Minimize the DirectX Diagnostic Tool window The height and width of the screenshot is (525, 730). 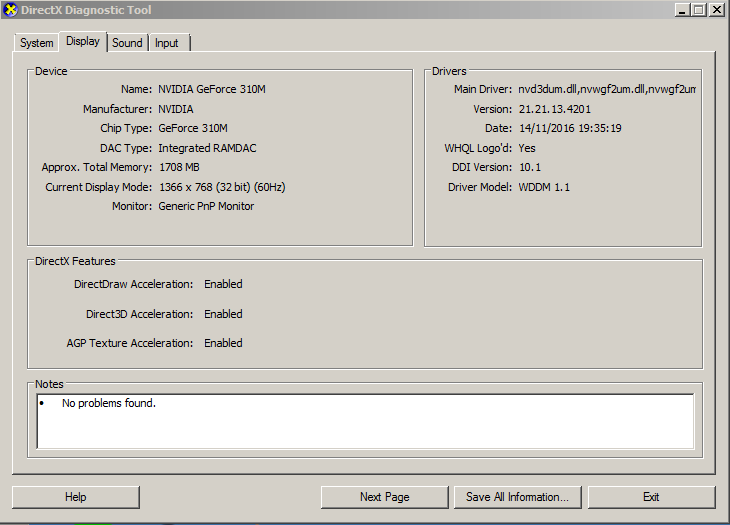tap(683, 10)
